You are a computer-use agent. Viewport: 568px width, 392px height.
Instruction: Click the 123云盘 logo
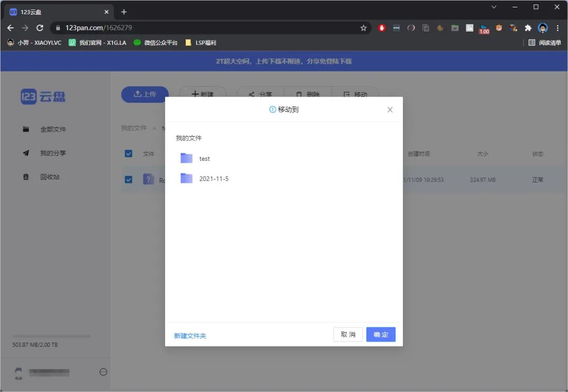click(43, 97)
